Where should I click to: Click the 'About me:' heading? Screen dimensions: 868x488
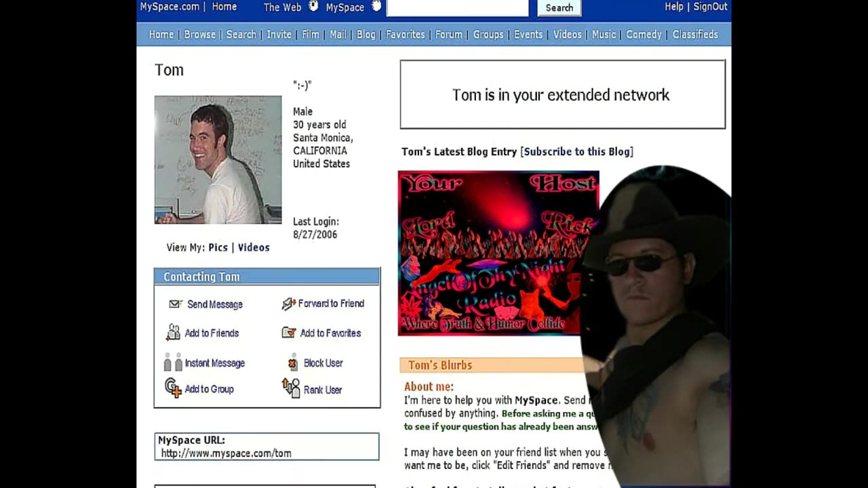coord(429,387)
